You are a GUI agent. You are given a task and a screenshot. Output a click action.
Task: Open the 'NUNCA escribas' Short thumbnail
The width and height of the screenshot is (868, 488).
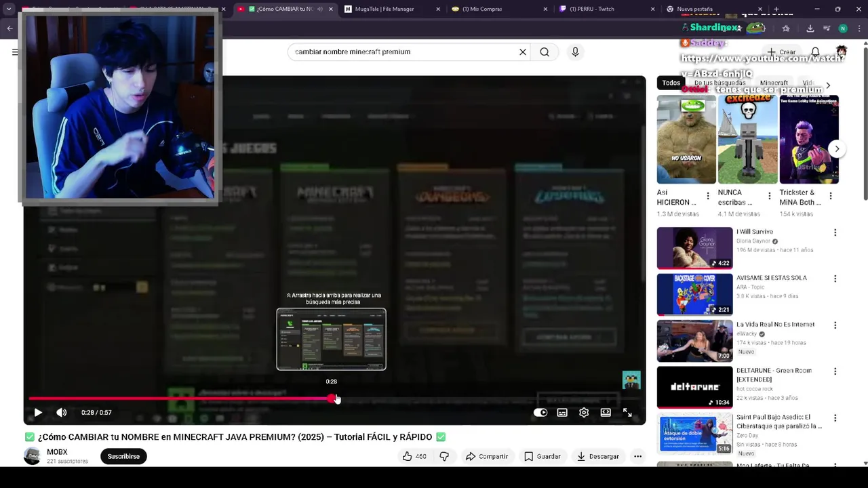pyautogui.click(x=748, y=140)
